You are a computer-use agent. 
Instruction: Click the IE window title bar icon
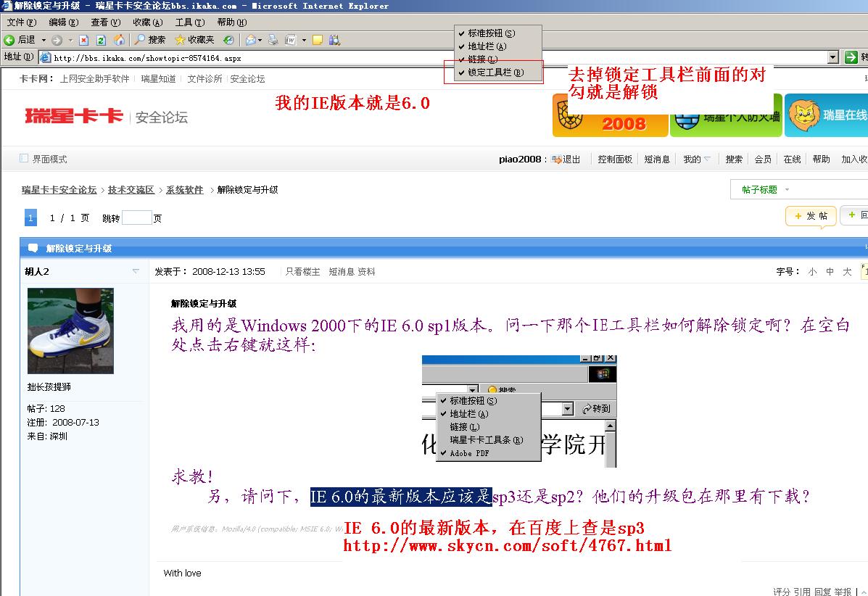click(7, 6)
